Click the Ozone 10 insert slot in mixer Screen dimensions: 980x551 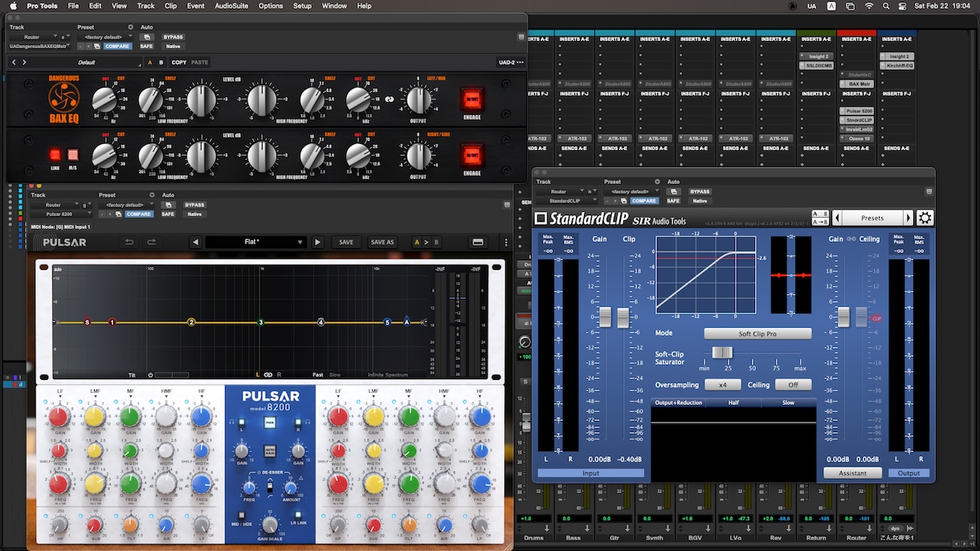click(x=856, y=137)
